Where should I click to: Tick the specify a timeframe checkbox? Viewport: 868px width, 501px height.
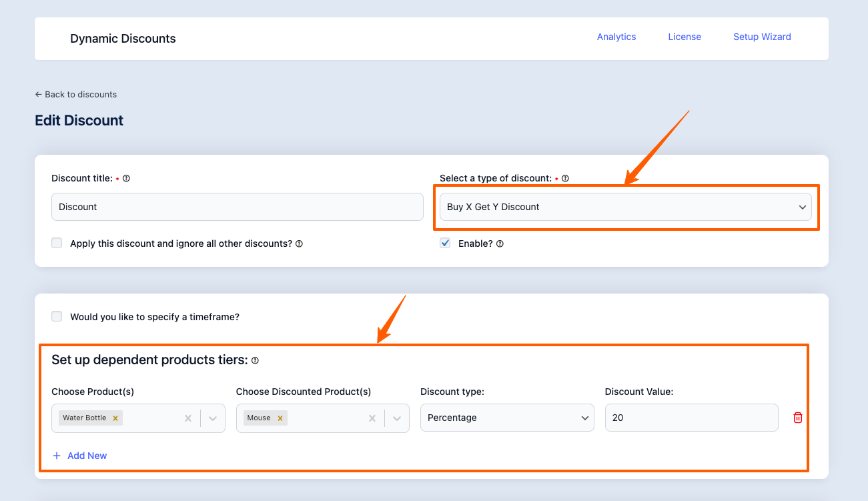(x=57, y=317)
